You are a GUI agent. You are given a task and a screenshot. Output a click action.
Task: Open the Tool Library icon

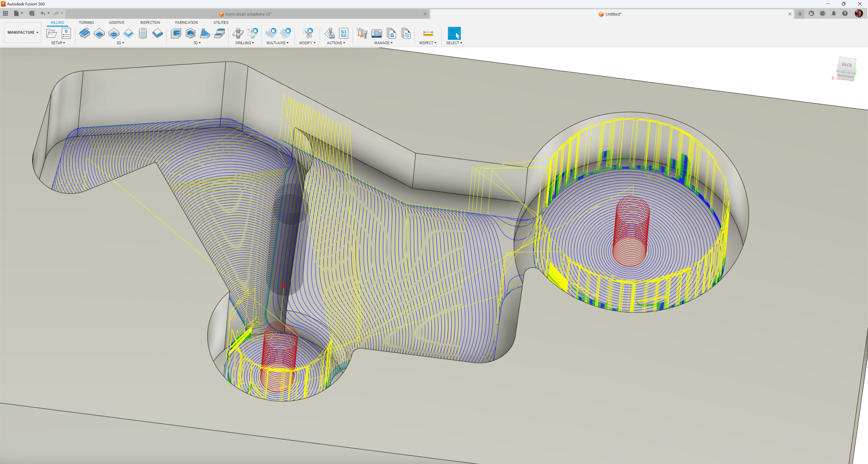tap(362, 33)
